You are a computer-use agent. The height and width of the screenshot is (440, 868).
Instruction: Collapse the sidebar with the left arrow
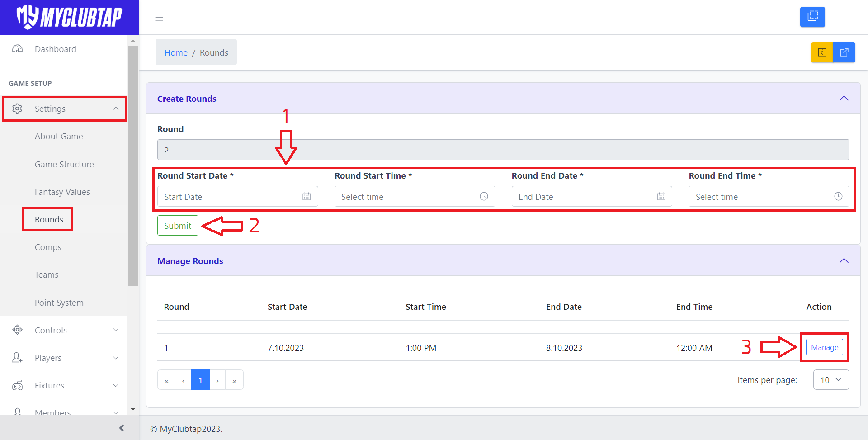click(x=121, y=428)
